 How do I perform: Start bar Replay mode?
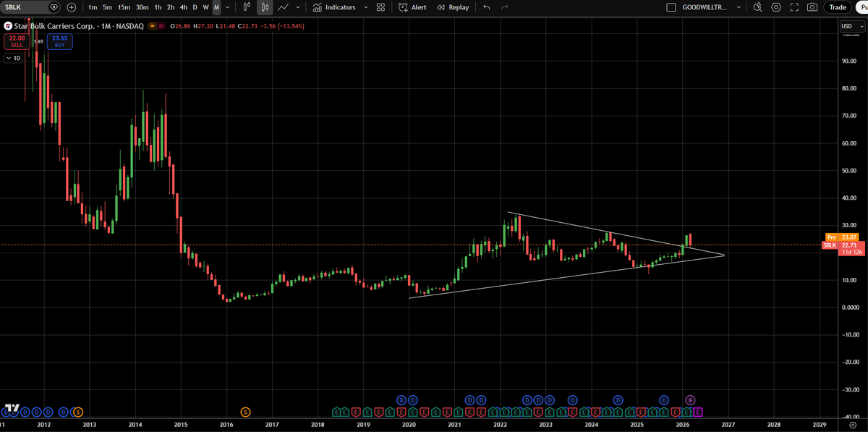tap(453, 7)
